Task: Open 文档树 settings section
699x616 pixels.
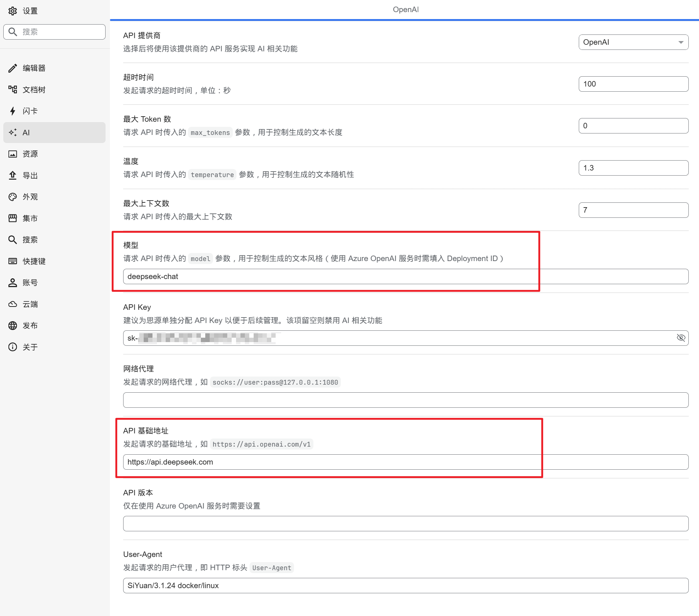Action: pos(54,89)
